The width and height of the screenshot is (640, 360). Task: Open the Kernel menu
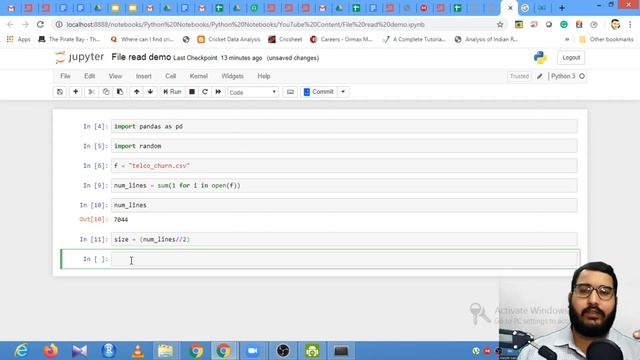coord(198,76)
